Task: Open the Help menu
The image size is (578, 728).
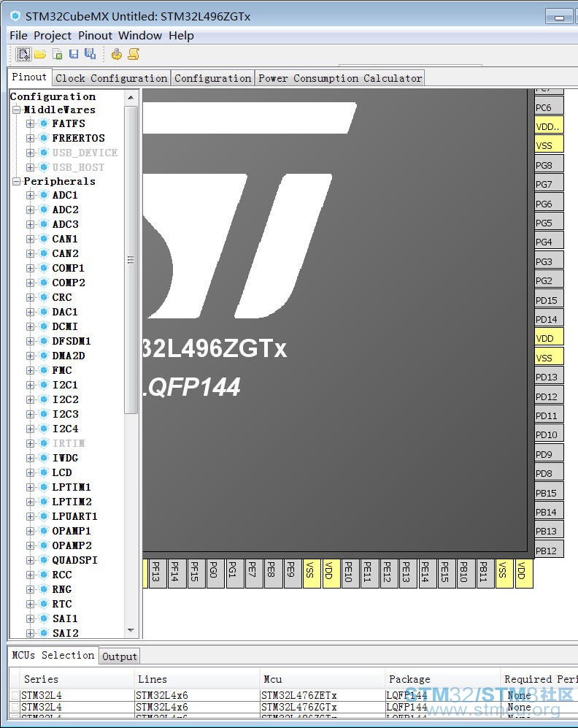Action: tap(181, 36)
